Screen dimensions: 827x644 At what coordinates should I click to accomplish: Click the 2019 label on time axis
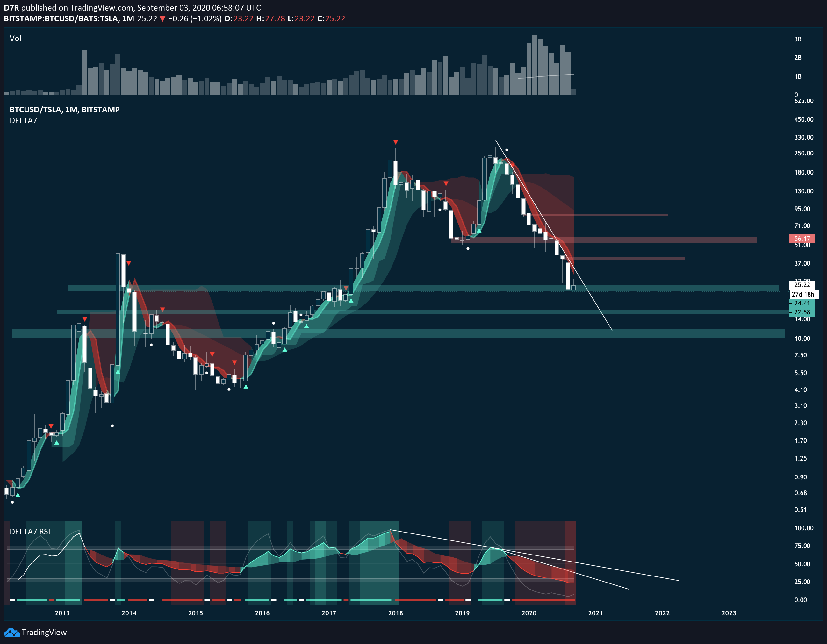(462, 613)
